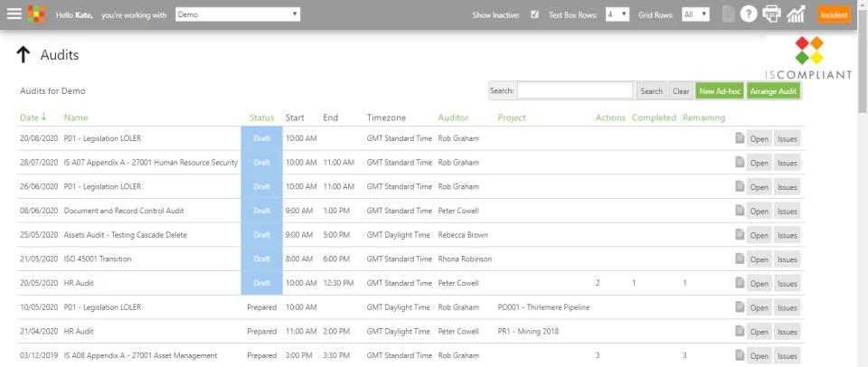868x367 pixels.
Task: Click 'Prepared' status of 21/04/2020 HR Audit
Action: tap(262, 331)
